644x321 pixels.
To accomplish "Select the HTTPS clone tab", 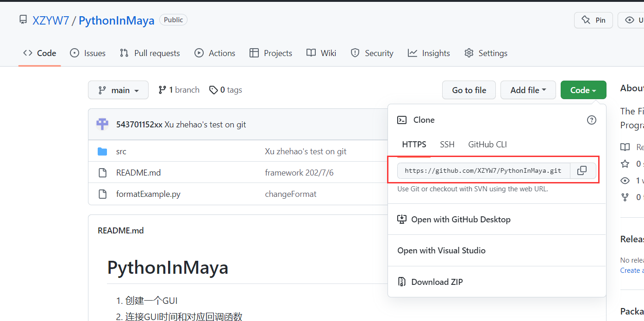I will click(x=414, y=145).
